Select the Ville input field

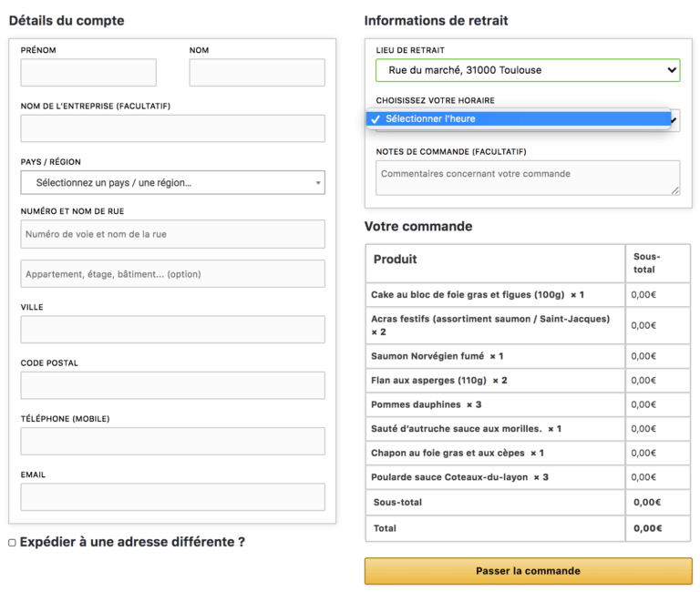tap(173, 329)
